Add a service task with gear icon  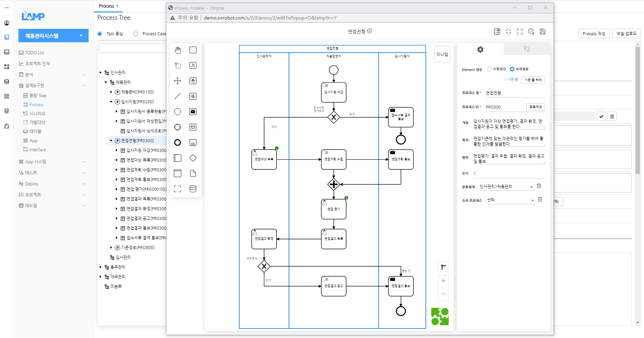(x=193, y=96)
